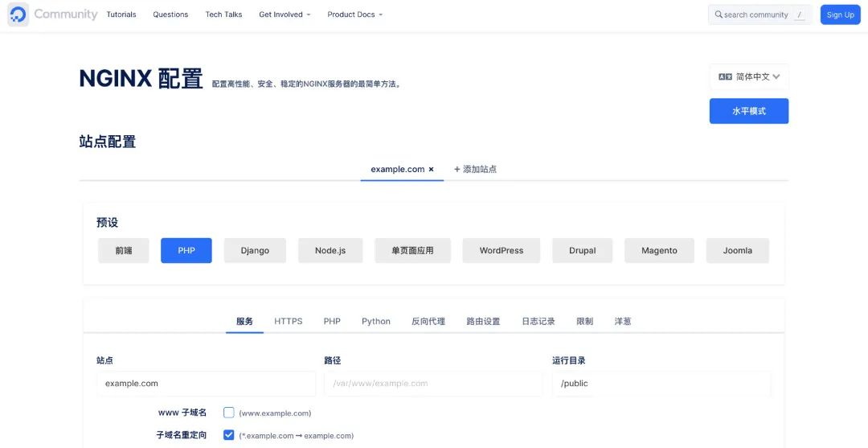Switch to the 反向代理 tab
868x448 pixels.
coord(428,321)
